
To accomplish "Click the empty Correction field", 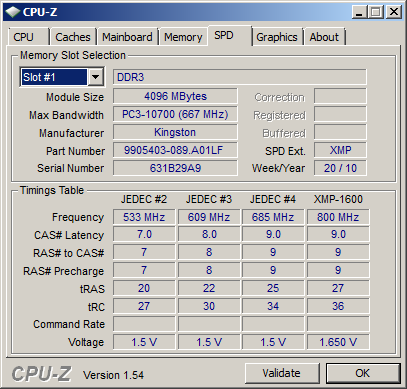I will (340, 96).
